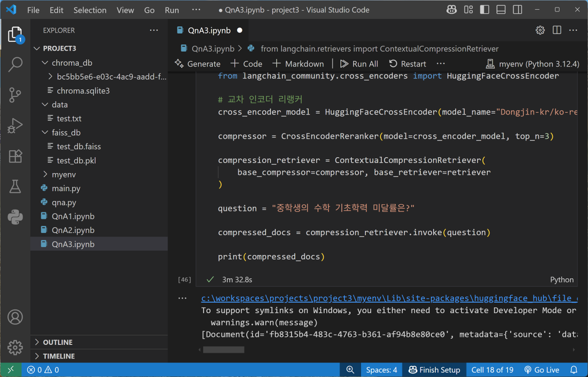Open the Explorer view in activity bar
The width and height of the screenshot is (588, 377).
pyautogui.click(x=15, y=35)
